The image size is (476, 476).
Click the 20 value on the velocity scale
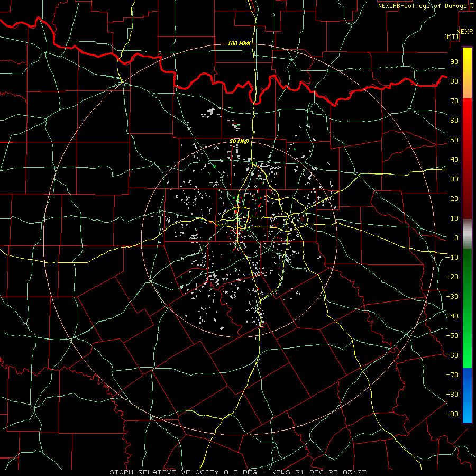454,198
